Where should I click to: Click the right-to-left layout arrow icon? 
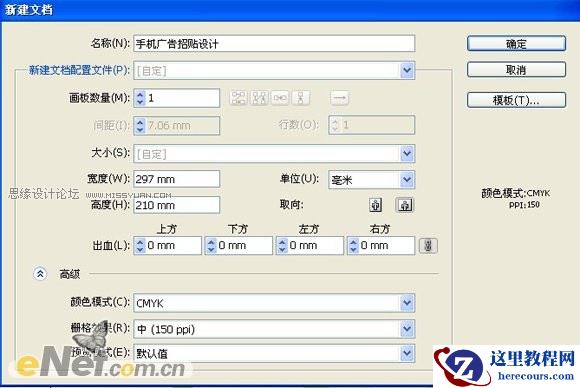pos(340,98)
